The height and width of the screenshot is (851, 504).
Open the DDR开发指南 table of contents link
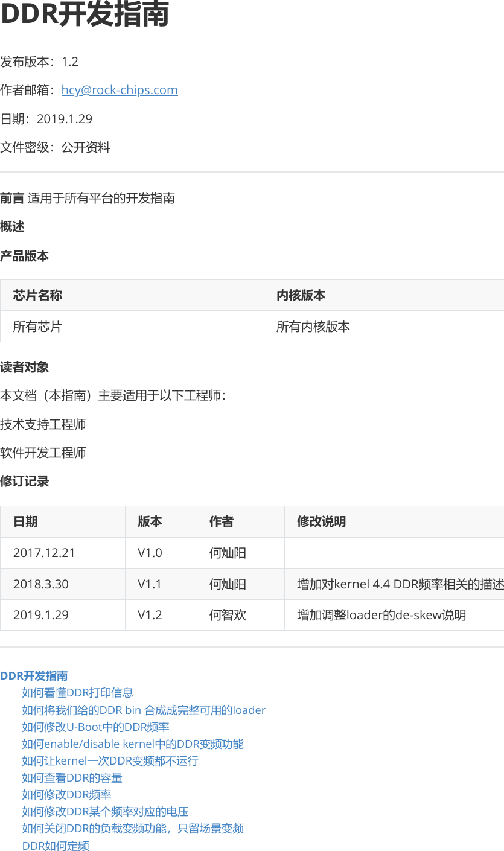(x=34, y=675)
